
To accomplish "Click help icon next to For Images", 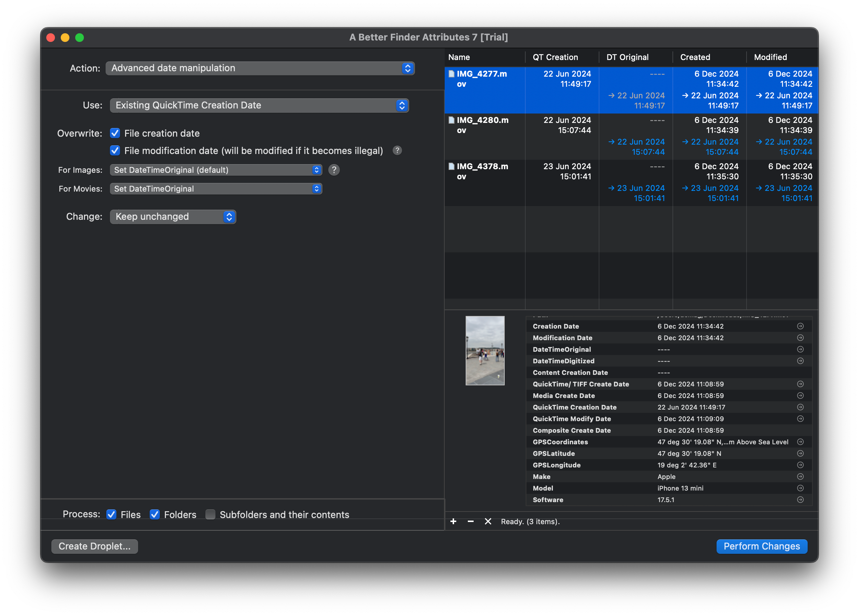I will [334, 170].
